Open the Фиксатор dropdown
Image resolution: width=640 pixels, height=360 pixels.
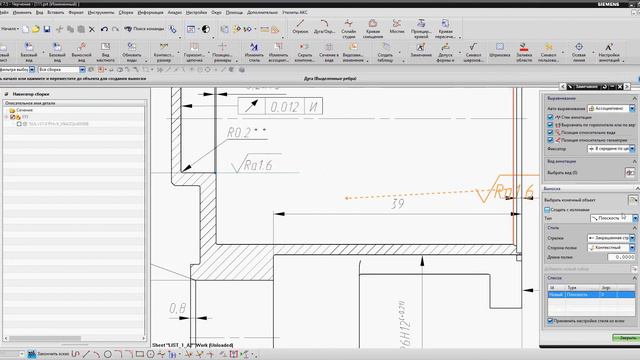(x=611, y=149)
